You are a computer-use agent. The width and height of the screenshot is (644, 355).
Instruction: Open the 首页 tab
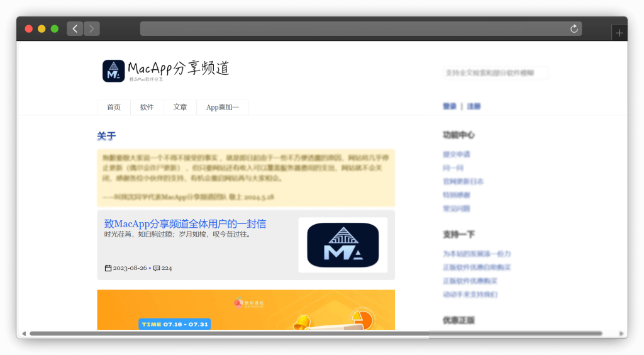click(114, 108)
